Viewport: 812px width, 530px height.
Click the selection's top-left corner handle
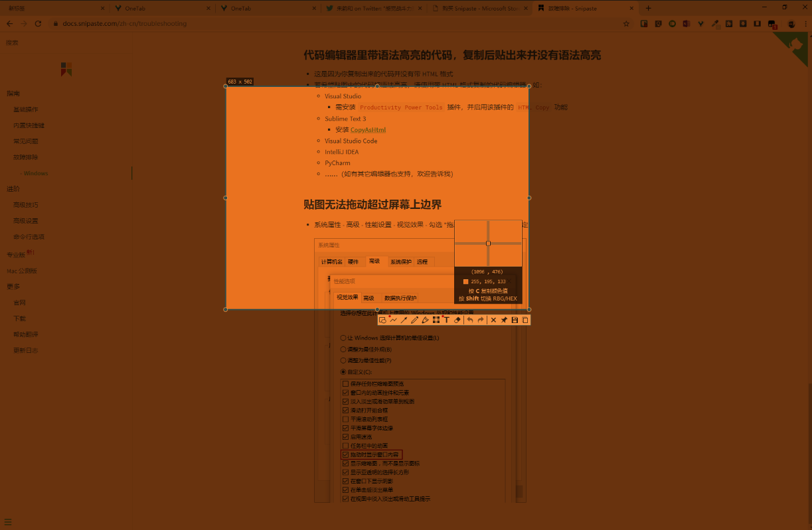(226, 86)
